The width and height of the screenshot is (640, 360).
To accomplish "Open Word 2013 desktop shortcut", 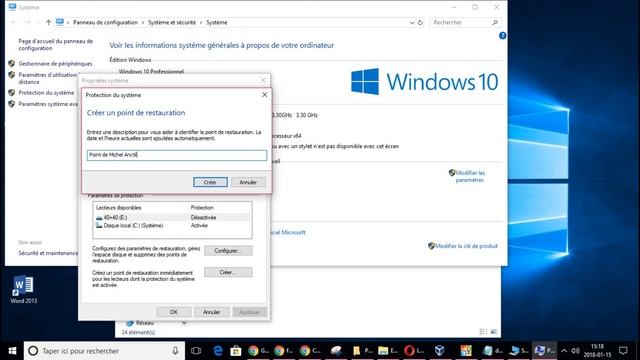I will pos(24,289).
